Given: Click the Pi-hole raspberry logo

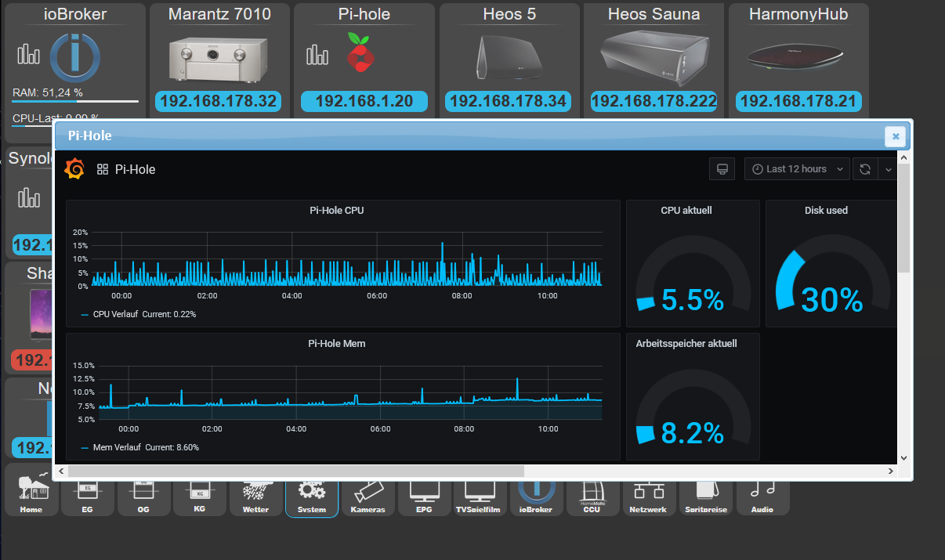Looking at the screenshot, I should (x=361, y=52).
